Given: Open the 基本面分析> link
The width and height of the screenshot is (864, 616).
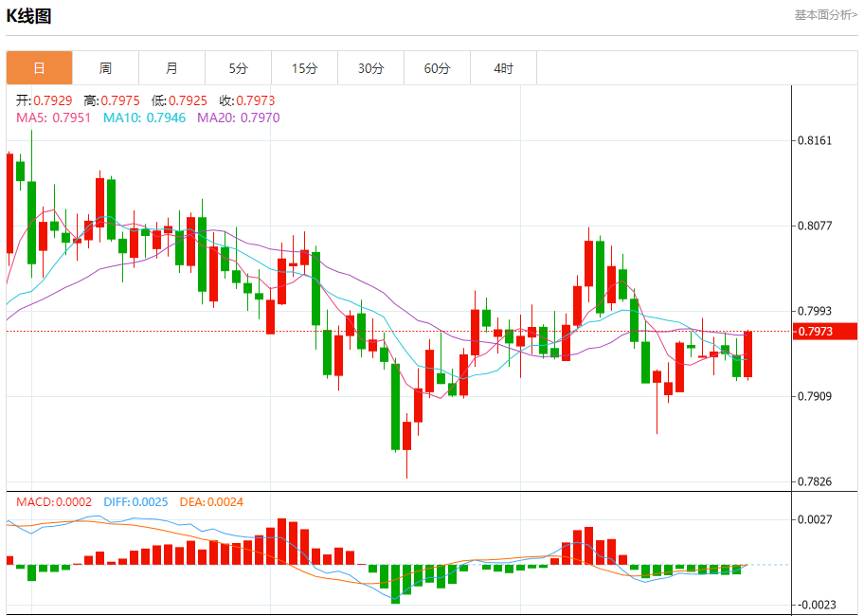Looking at the screenshot, I should coord(825,15).
